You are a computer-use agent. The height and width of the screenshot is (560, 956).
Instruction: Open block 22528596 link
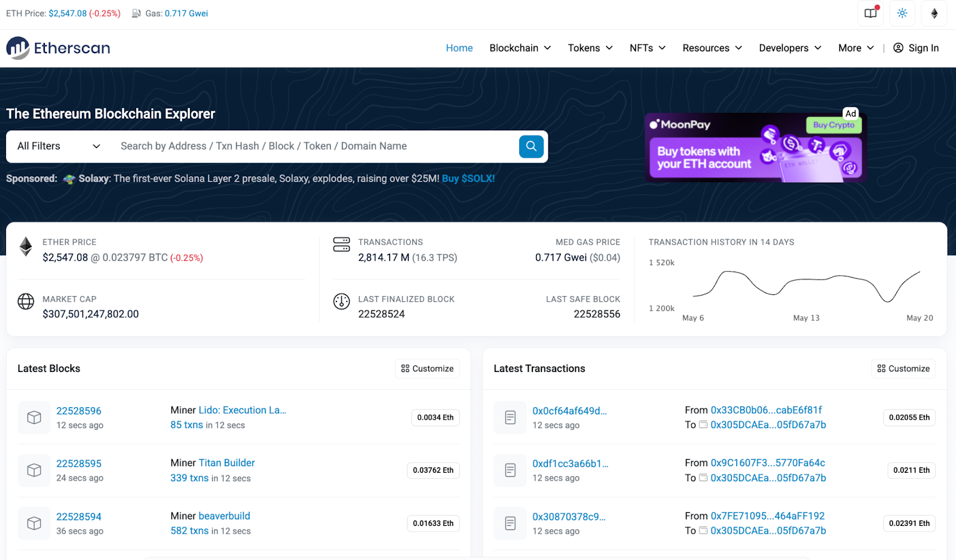[79, 411]
